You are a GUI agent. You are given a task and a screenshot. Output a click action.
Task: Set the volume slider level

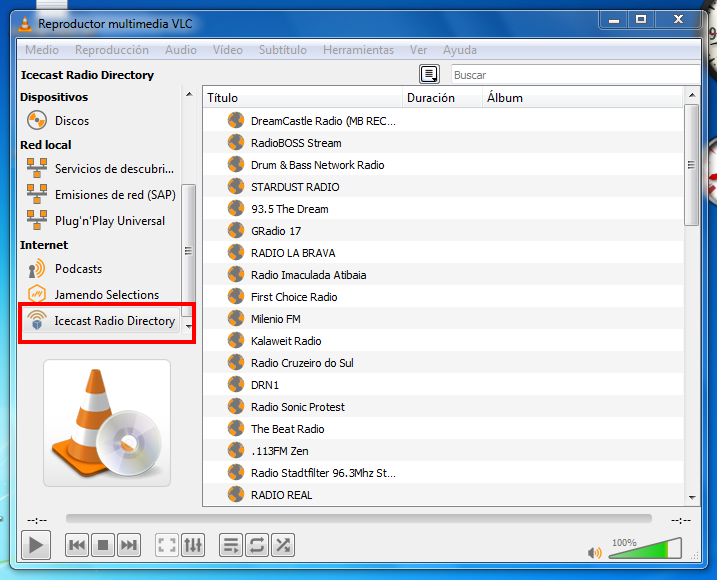(x=645, y=548)
